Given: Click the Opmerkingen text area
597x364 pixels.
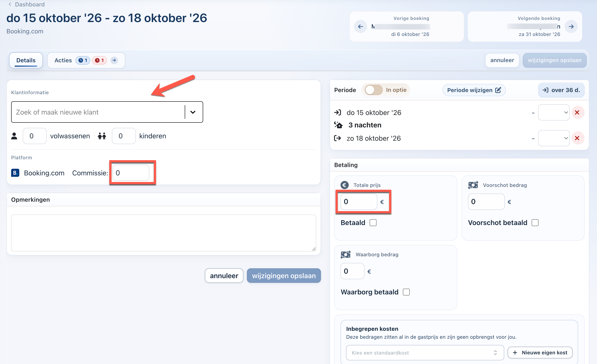Looking at the screenshot, I should tap(163, 233).
